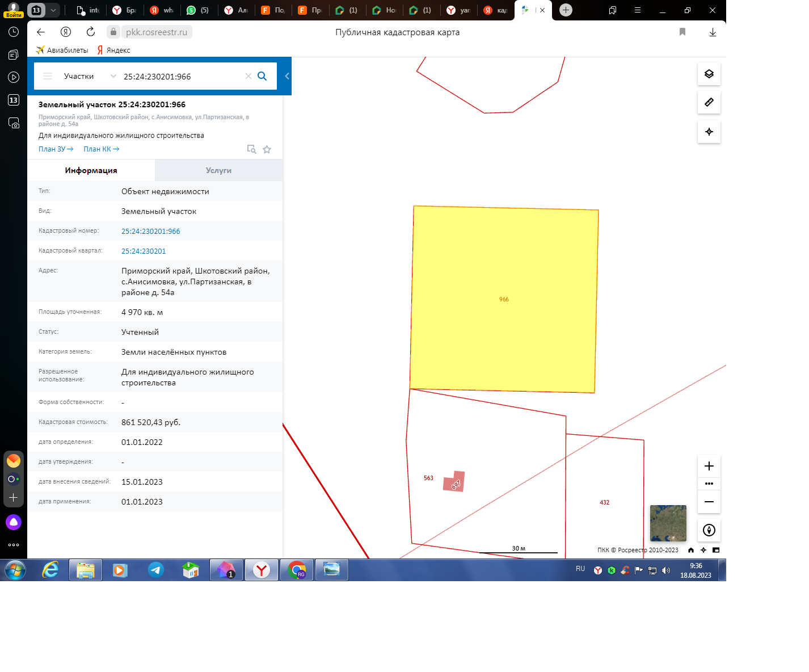This screenshot has width=809, height=672.
Task: Clear the search field with the X icon
Action: (248, 76)
